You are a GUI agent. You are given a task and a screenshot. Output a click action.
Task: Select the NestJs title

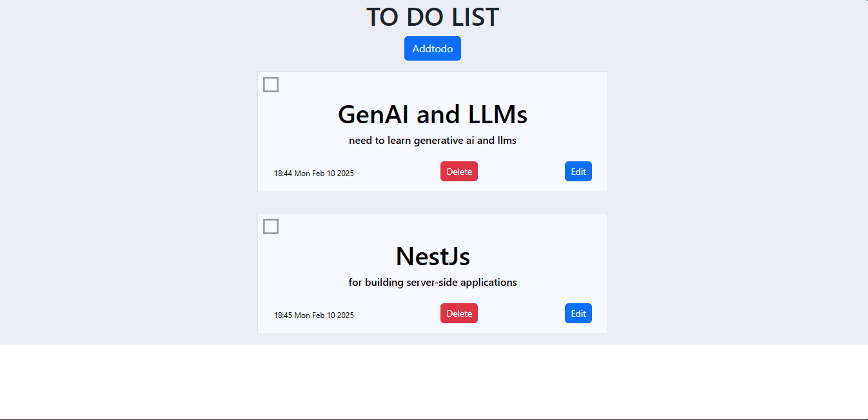pos(432,256)
